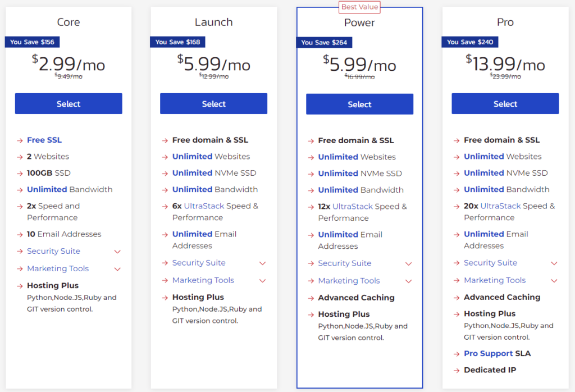Open Security Suite link in Core plan
The width and height of the screenshot is (575, 392).
click(x=53, y=251)
